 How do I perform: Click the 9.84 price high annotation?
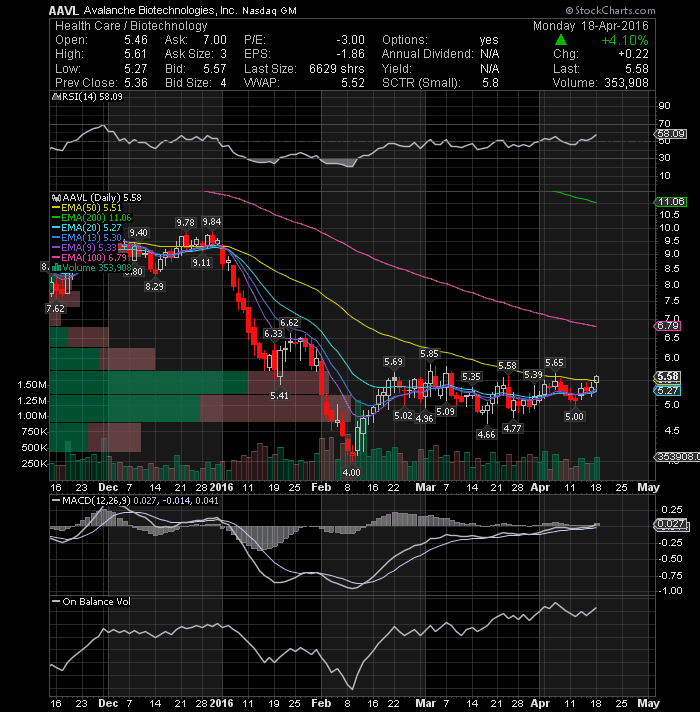pos(212,222)
